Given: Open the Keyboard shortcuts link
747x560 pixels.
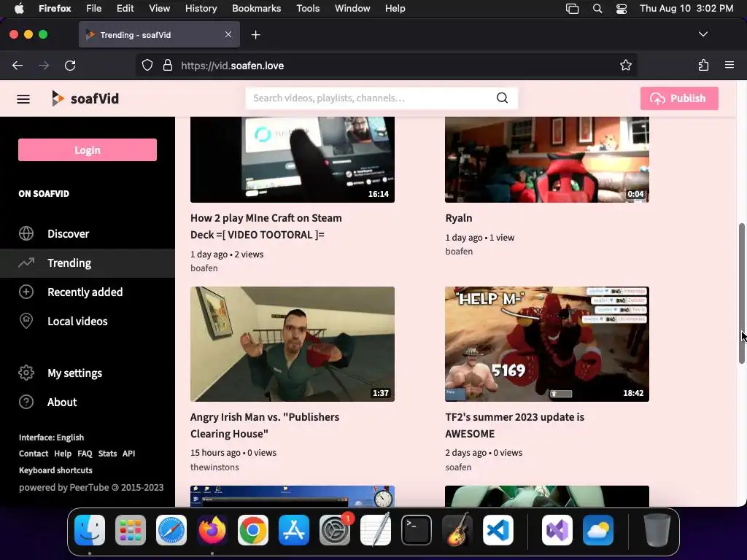Looking at the screenshot, I should point(55,470).
